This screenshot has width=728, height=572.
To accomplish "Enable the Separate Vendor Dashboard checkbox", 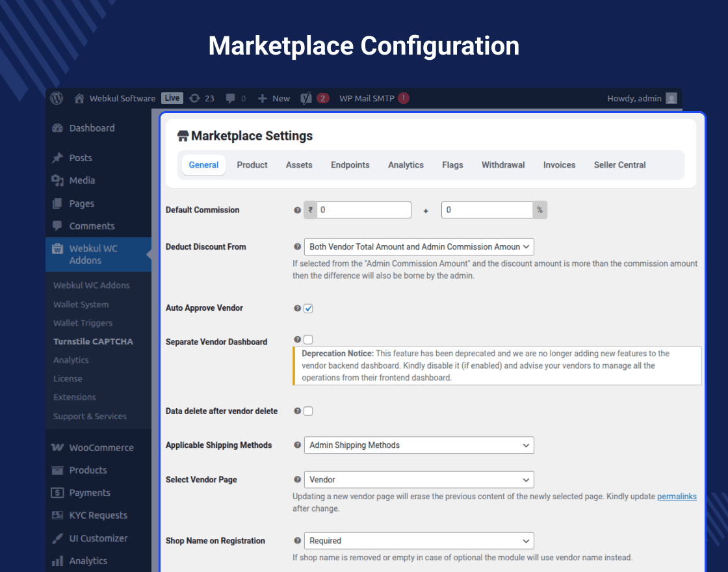I will 308,339.
